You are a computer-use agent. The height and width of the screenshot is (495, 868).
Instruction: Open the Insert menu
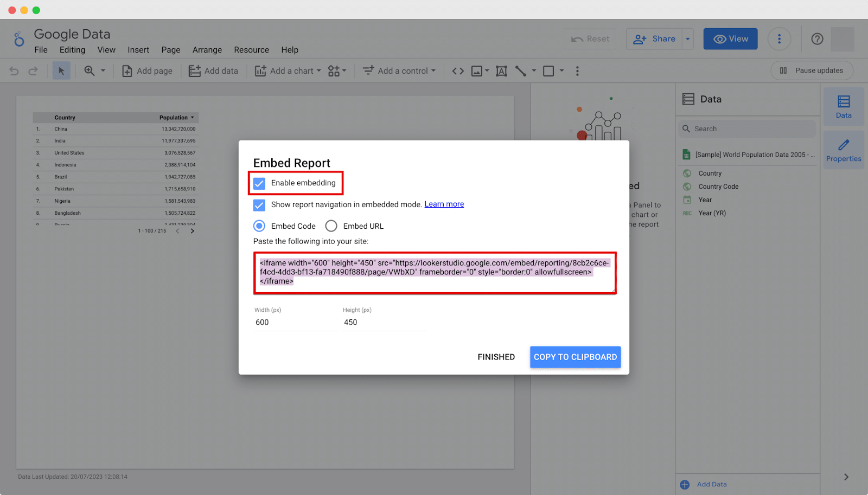(138, 50)
